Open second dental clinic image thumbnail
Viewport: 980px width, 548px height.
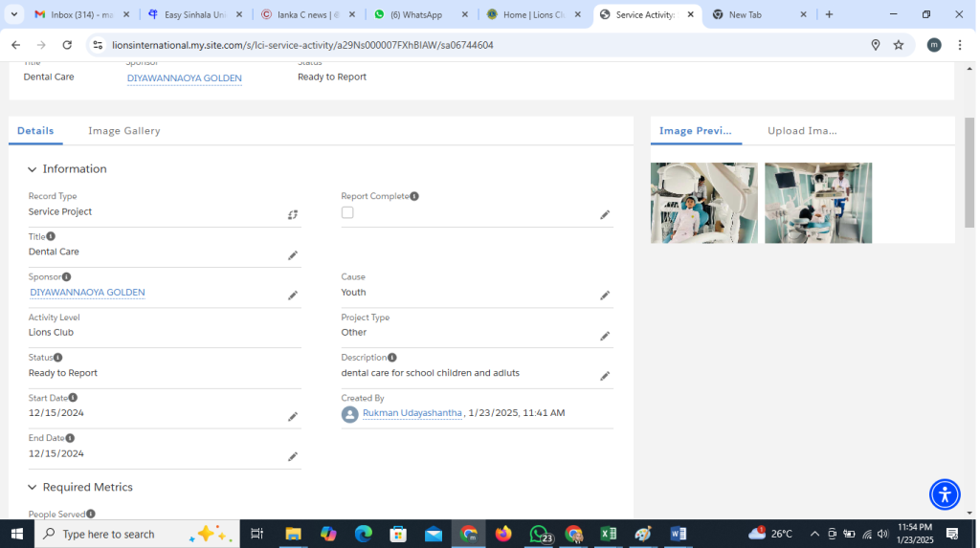click(818, 203)
